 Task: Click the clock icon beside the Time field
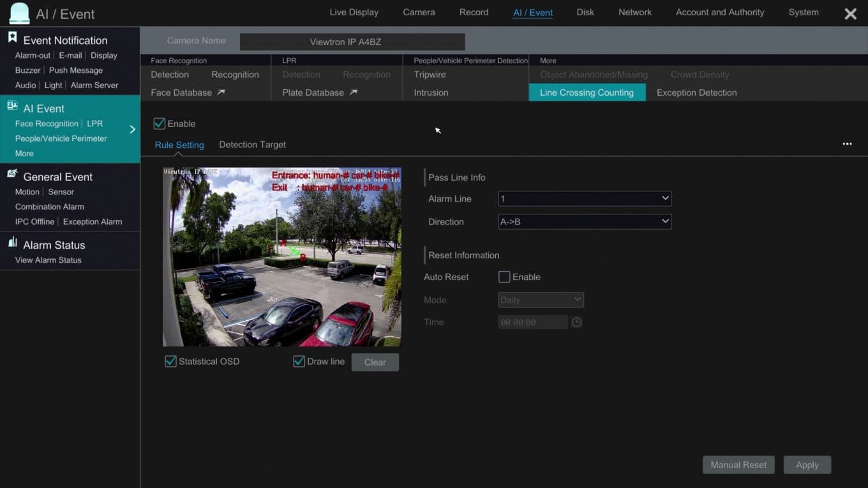pyautogui.click(x=576, y=322)
